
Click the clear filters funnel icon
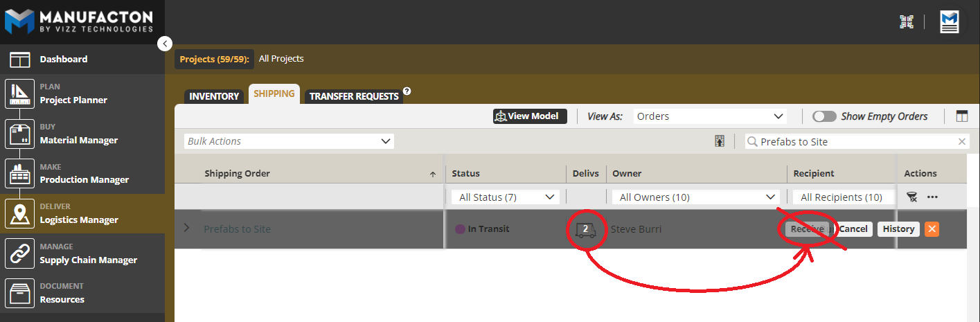(x=912, y=197)
